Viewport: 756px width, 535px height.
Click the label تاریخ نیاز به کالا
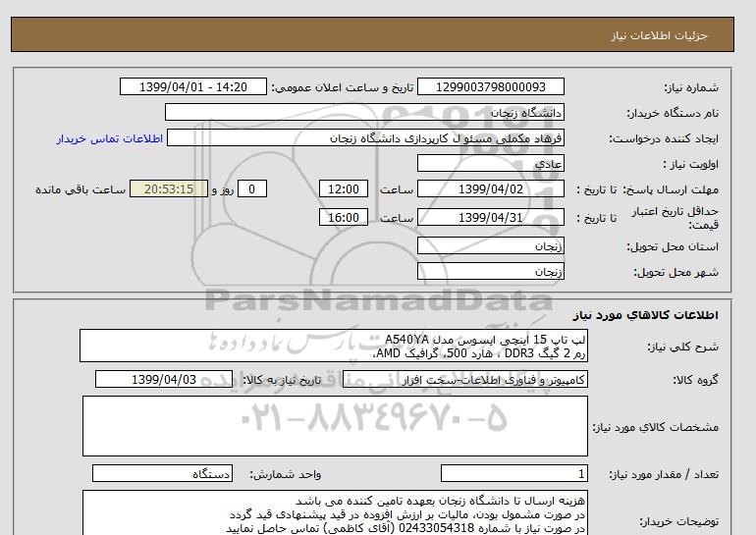(282, 380)
